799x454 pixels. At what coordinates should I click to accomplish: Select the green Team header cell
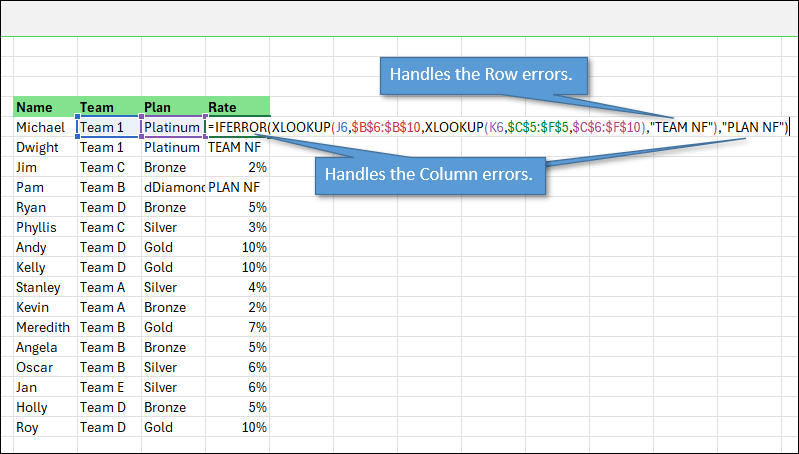(108, 107)
